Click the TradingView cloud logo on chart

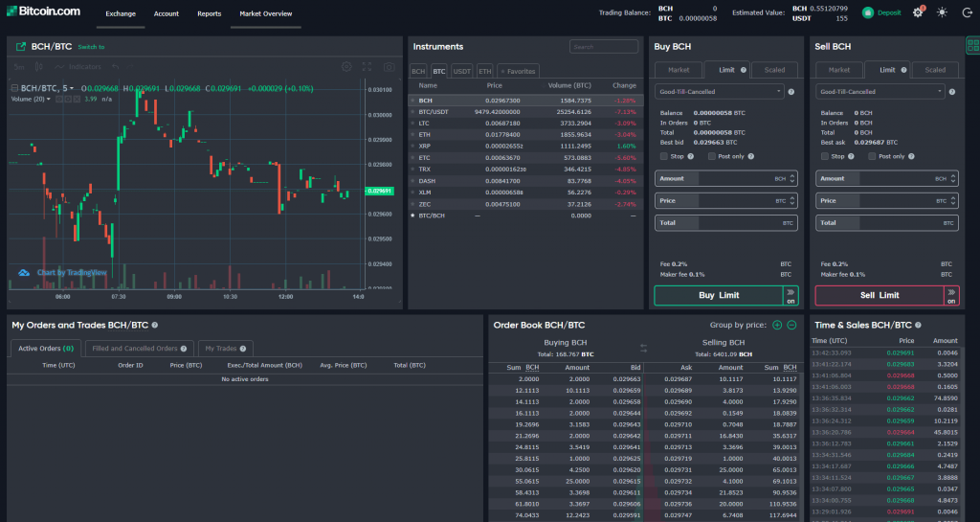coord(24,273)
